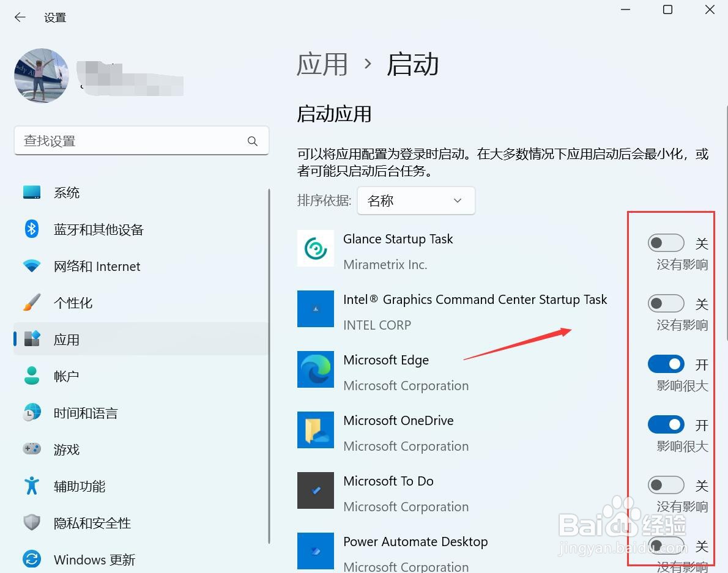
Task: Click the back arrow icon
Action: click(20, 18)
